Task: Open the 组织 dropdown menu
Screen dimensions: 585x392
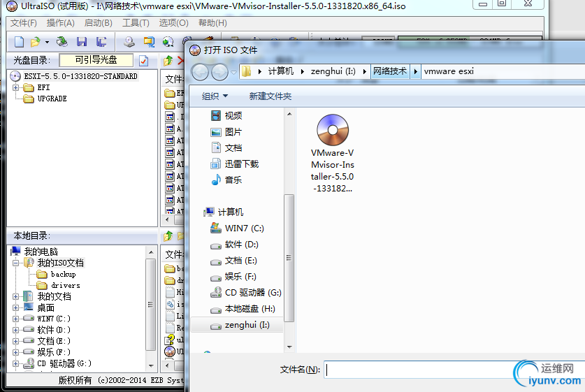Action: tap(215, 96)
